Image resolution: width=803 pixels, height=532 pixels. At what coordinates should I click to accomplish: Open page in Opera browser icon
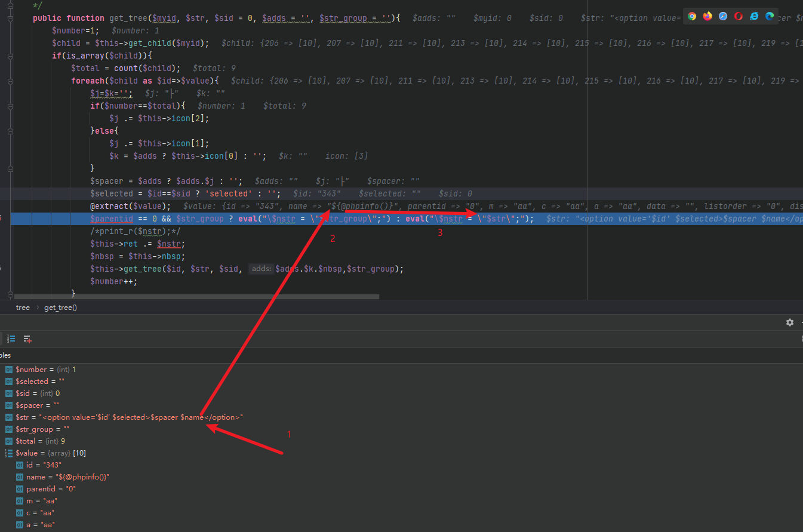tap(739, 16)
